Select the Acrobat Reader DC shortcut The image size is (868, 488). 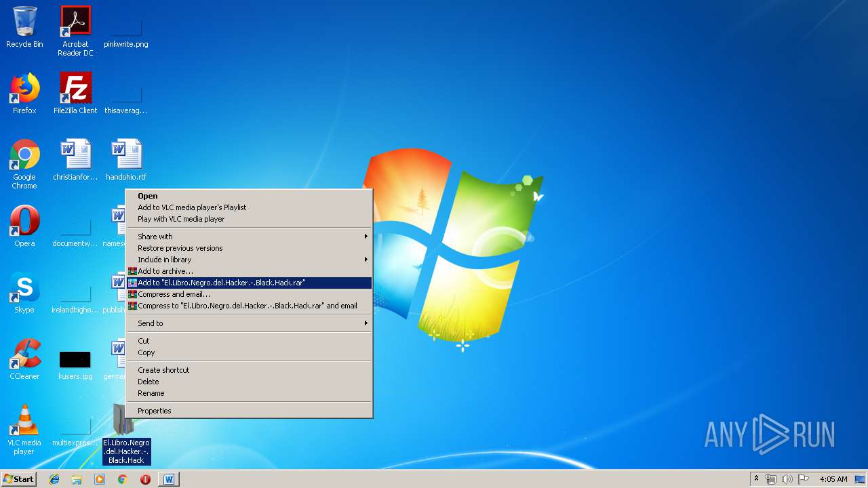pos(75,31)
